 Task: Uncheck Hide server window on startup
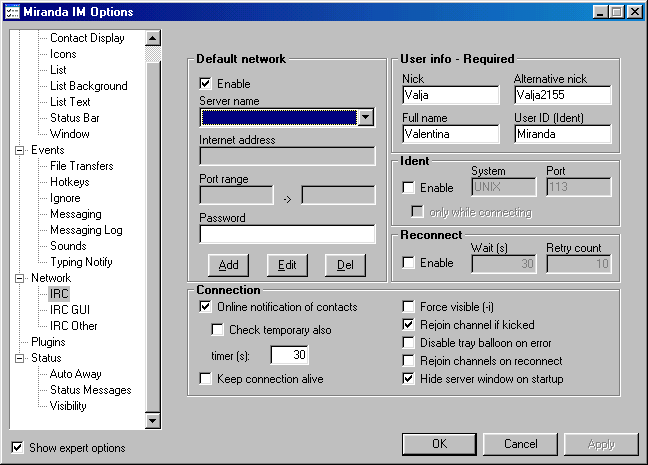click(408, 379)
